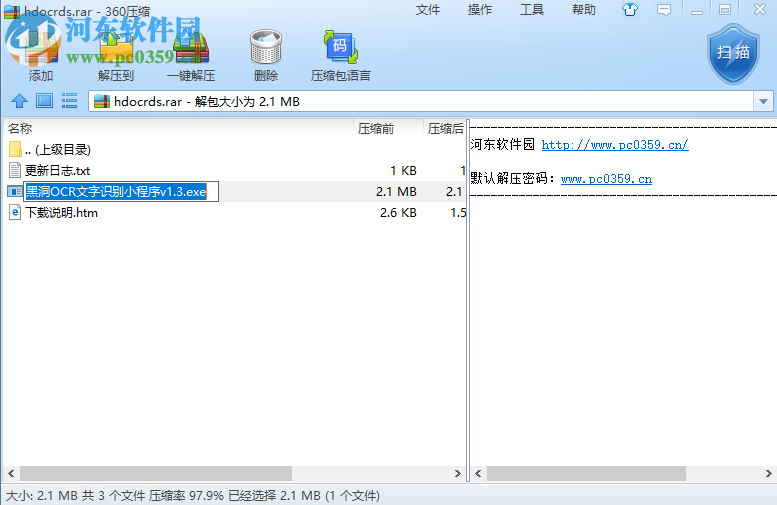Maximize the 360压缩 window
The image size is (777, 505).
coord(724,9)
